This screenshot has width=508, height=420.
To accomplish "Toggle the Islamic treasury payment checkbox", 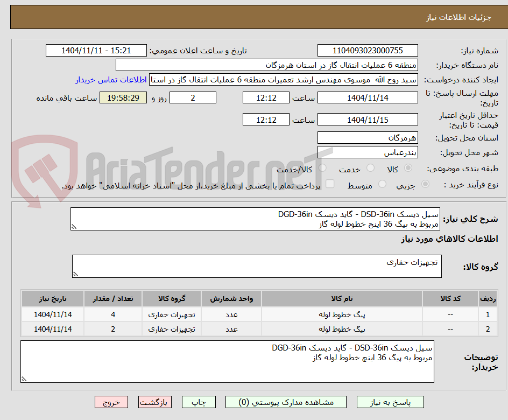I will pos(330,184).
